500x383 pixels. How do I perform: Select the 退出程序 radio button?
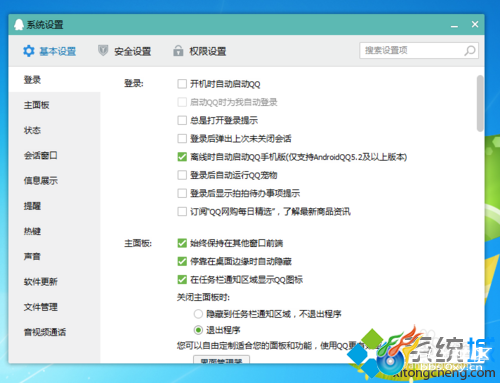click(198, 330)
